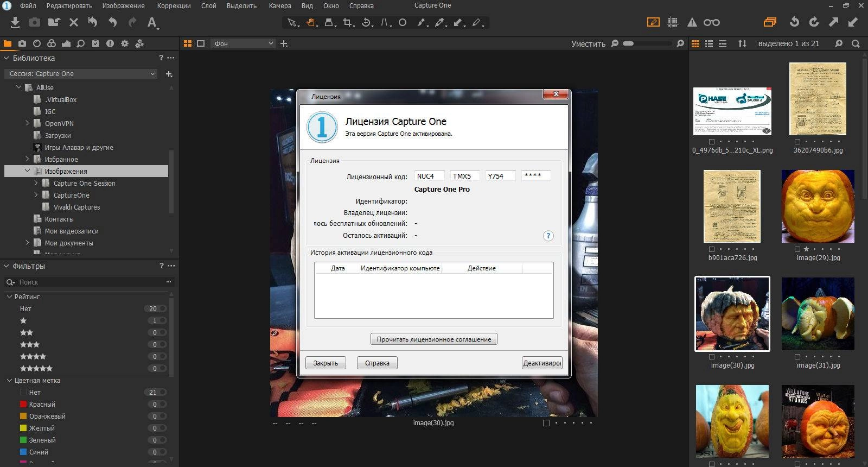Switch viewer to multi-view grid icon
This screenshot has width=868, height=467.
point(188,43)
